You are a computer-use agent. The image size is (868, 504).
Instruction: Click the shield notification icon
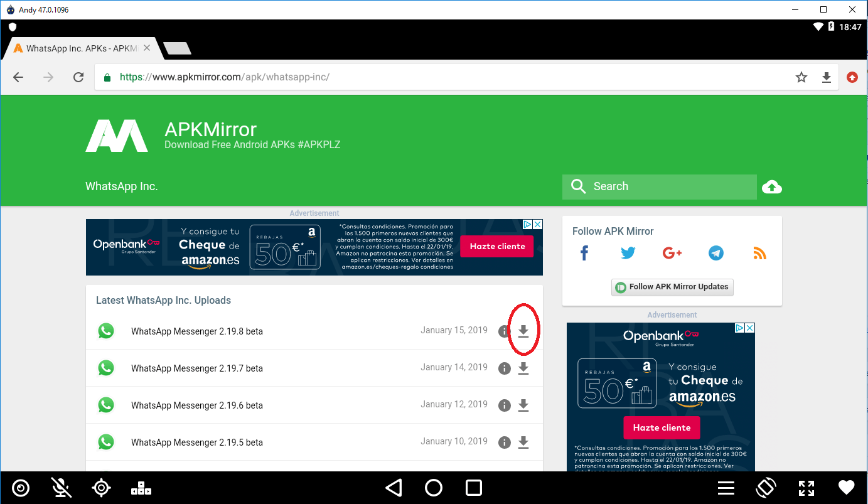coord(13,27)
